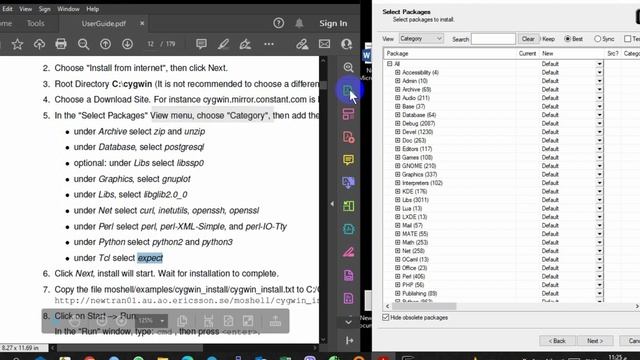The width and height of the screenshot is (640, 360).
Task: Open Default dropdown for Devel row
Action: pyautogui.click(x=600, y=132)
